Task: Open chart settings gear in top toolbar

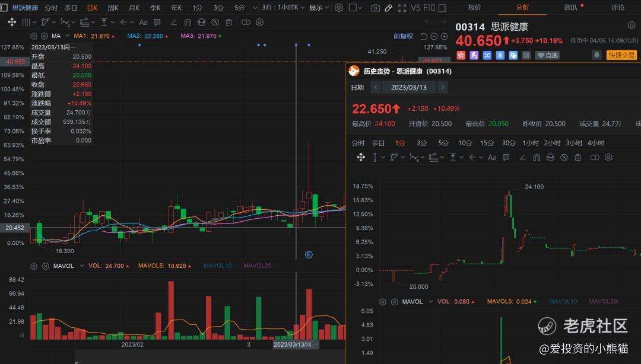Action: point(338,8)
